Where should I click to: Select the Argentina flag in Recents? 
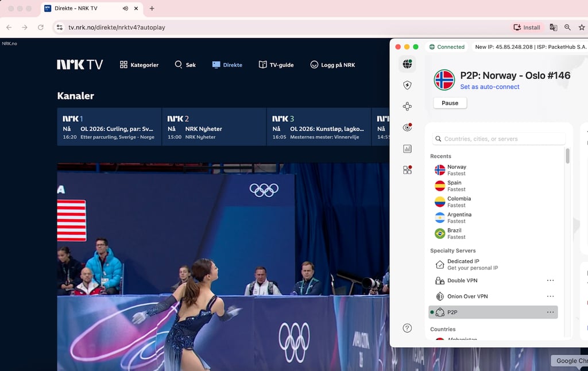[x=440, y=218]
